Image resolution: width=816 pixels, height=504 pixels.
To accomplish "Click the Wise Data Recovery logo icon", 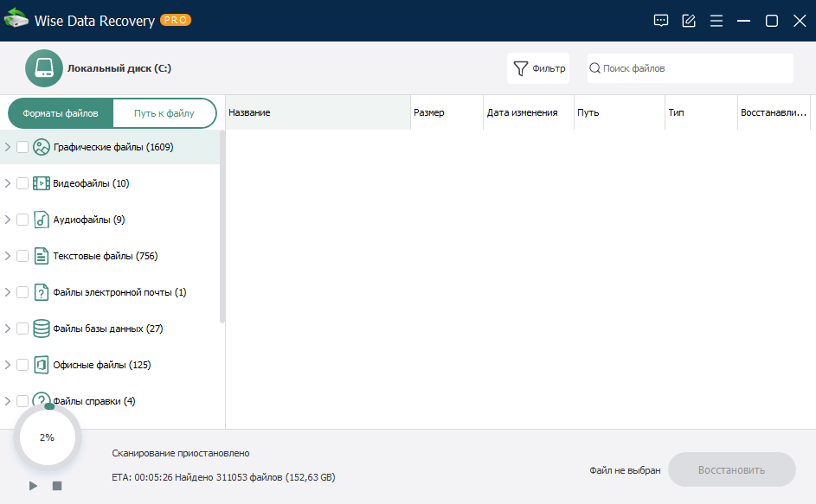I will tap(16, 18).
